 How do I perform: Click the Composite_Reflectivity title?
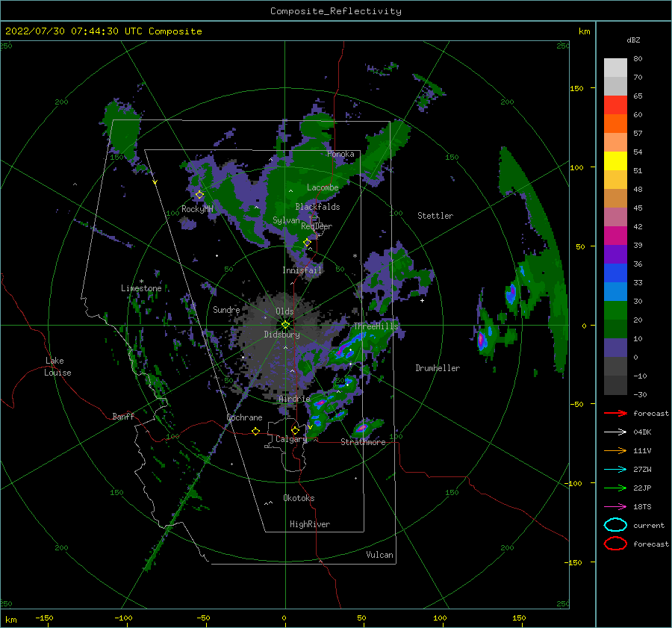[x=336, y=11]
